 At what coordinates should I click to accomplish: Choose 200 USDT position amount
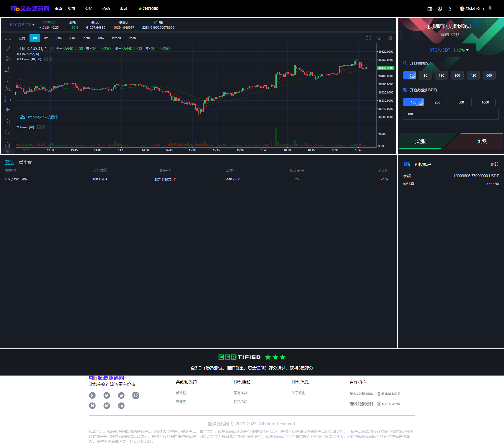coord(437,102)
